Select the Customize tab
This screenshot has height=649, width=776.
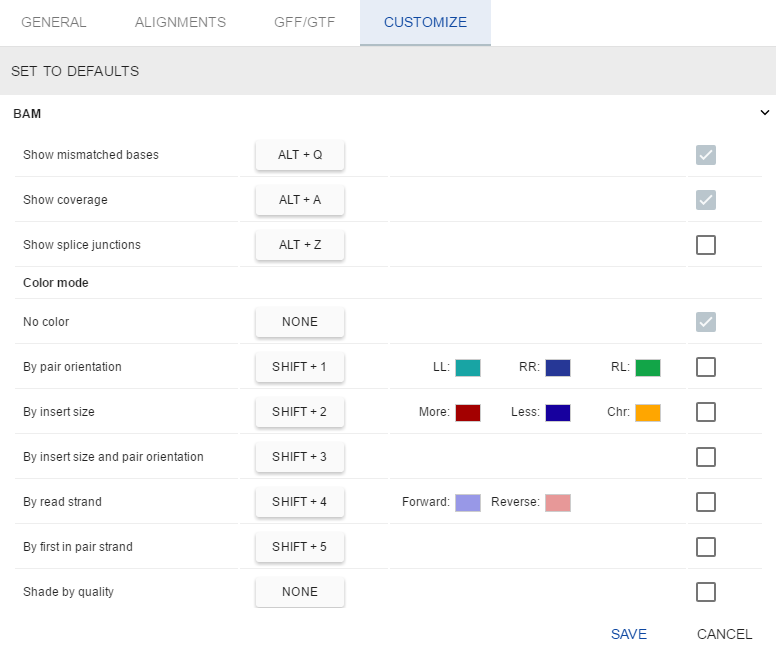425,22
